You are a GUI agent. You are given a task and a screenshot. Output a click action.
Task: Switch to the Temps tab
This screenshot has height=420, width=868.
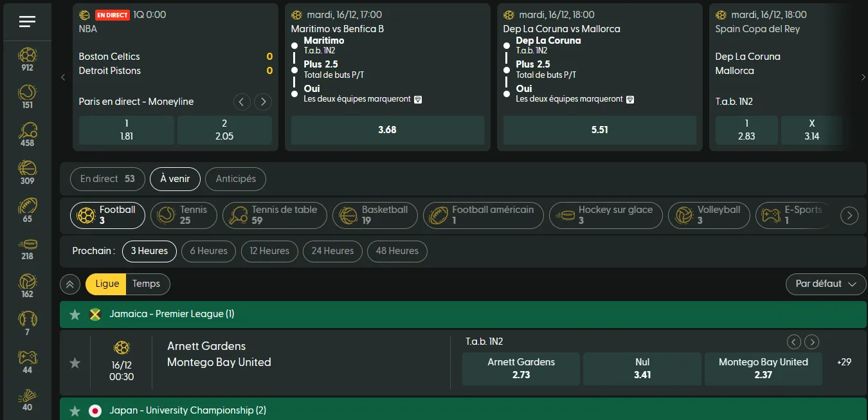point(147,284)
